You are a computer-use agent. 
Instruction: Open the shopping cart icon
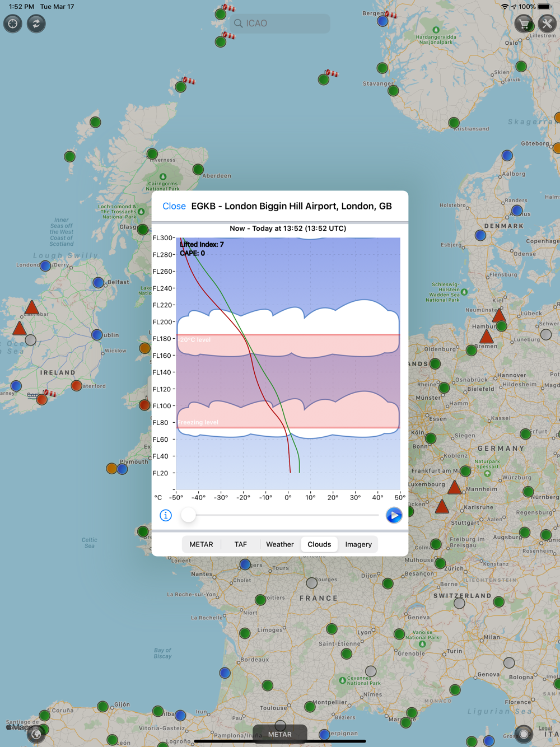tap(524, 24)
